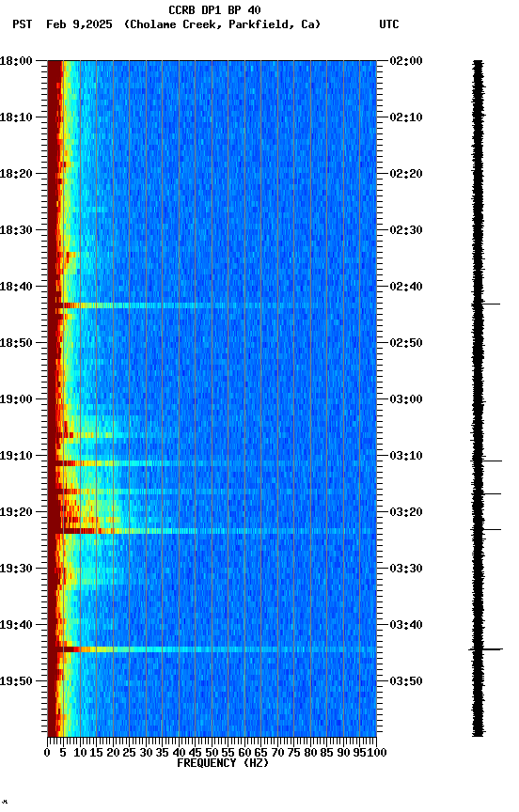The width and height of the screenshot is (519, 812).
Task: Click the '75' frequency axis tick label
Action: click(x=293, y=754)
